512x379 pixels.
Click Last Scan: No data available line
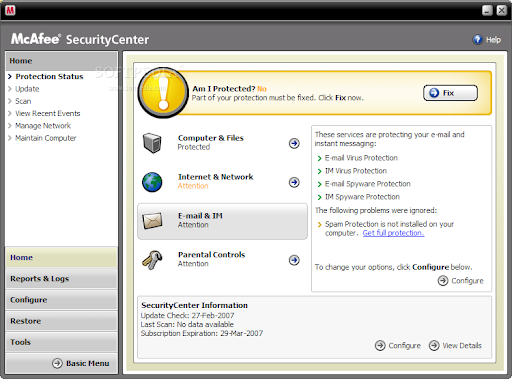point(187,324)
